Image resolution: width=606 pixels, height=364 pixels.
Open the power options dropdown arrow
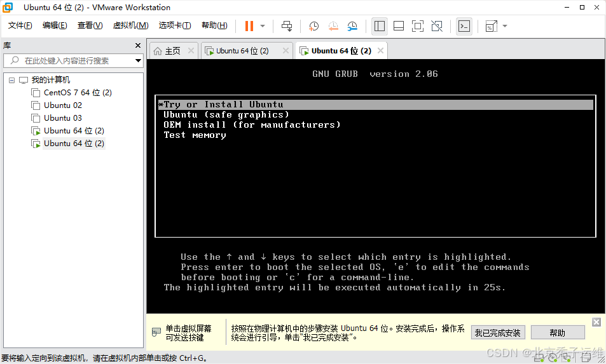click(x=263, y=26)
